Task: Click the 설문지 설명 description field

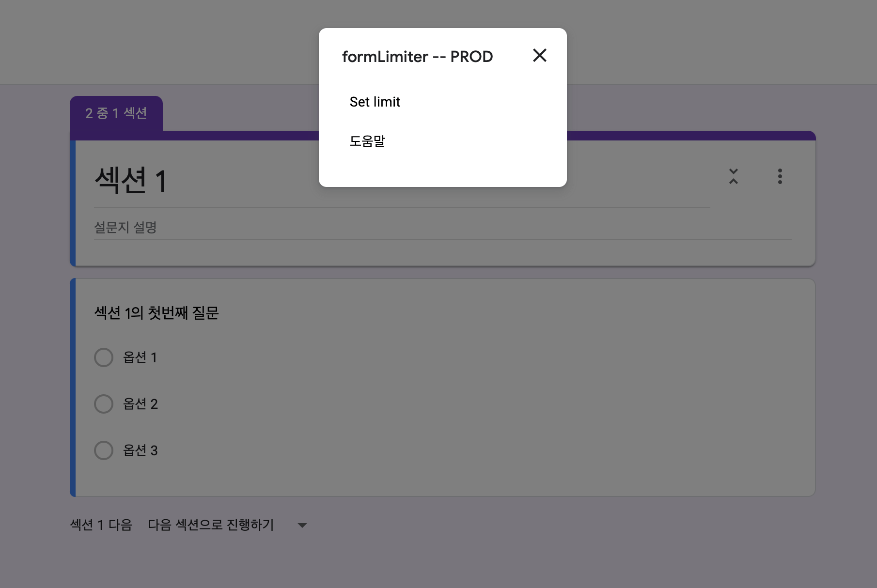Action: pyautogui.click(x=442, y=228)
